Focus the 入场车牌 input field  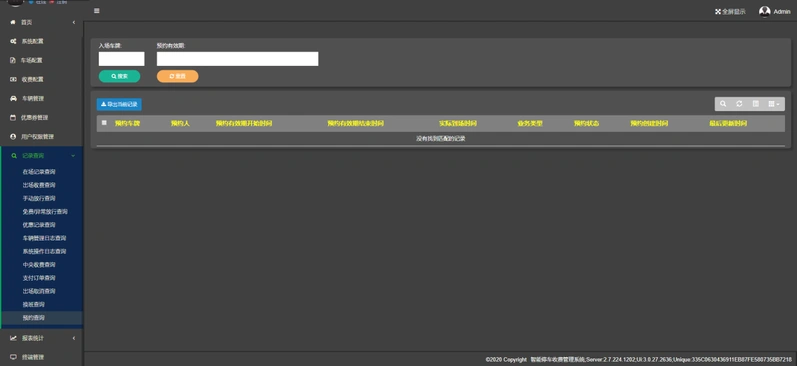click(x=121, y=59)
